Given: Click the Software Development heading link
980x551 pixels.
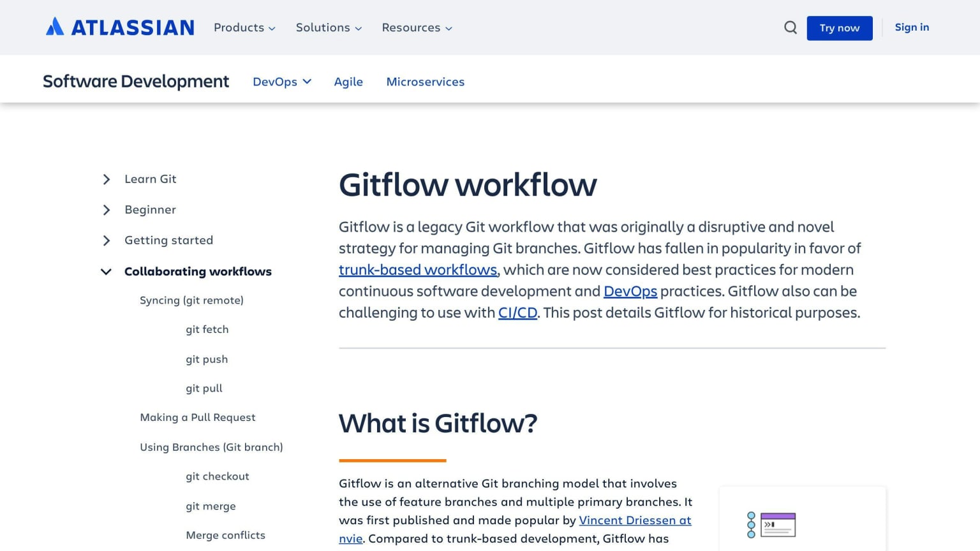Looking at the screenshot, I should (x=136, y=82).
